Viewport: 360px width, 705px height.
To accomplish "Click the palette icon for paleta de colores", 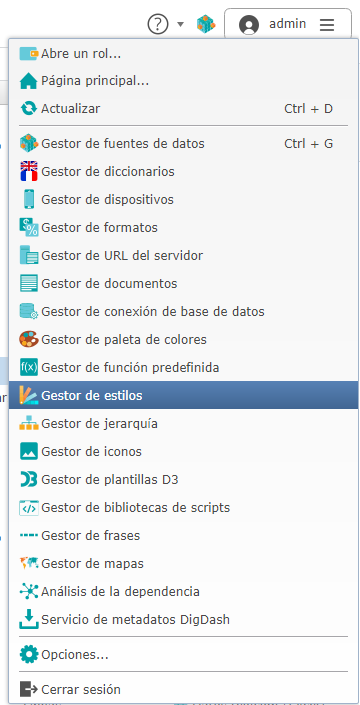I will tap(29, 339).
